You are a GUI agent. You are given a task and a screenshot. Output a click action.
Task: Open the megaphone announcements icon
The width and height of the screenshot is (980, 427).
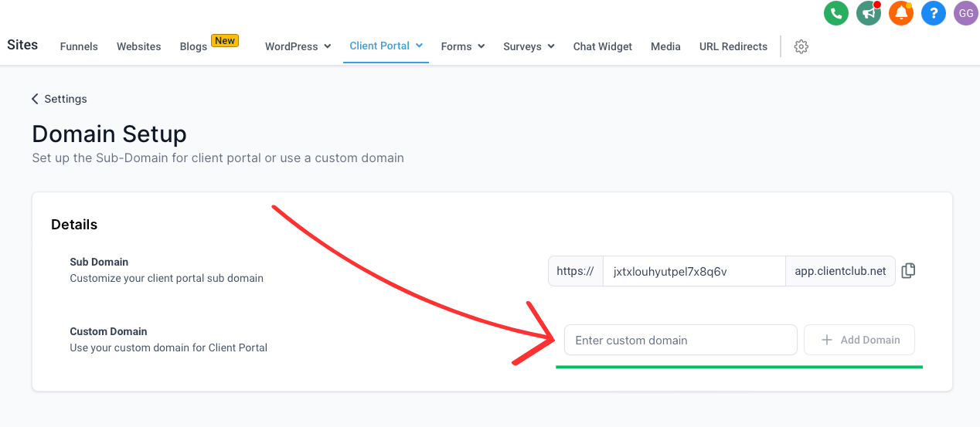point(869,13)
